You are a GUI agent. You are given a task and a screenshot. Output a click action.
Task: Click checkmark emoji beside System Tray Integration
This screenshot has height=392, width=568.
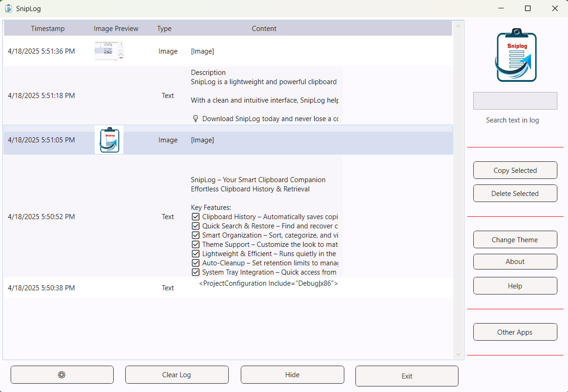point(195,272)
